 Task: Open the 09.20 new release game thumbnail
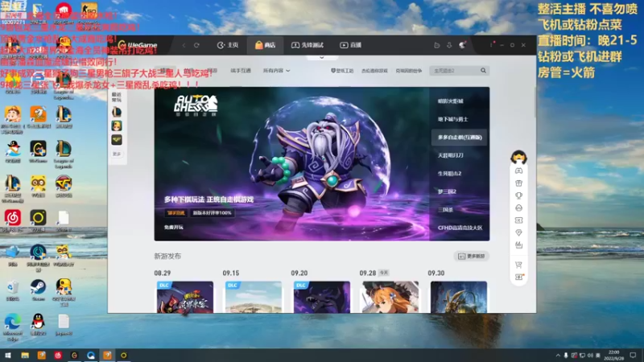321,297
